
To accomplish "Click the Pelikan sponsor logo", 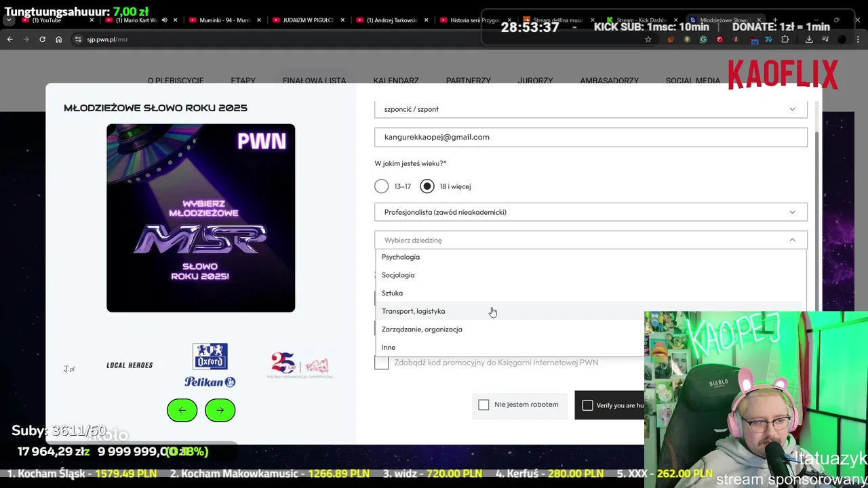I will (x=210, y=382).
